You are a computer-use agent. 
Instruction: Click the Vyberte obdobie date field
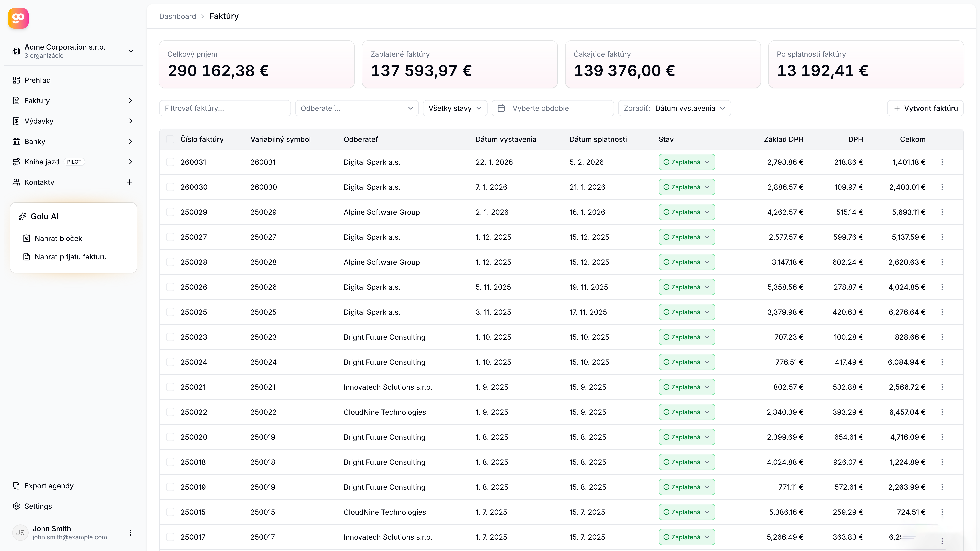click(x=553, y=108)
